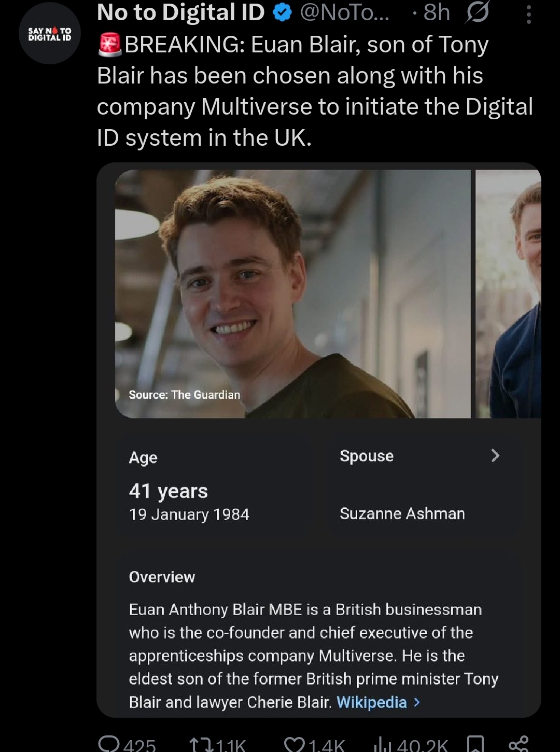The width and height of the screenshot is (560, 752).
Task: Like the post with the heart icon
Action: (295, 745)
